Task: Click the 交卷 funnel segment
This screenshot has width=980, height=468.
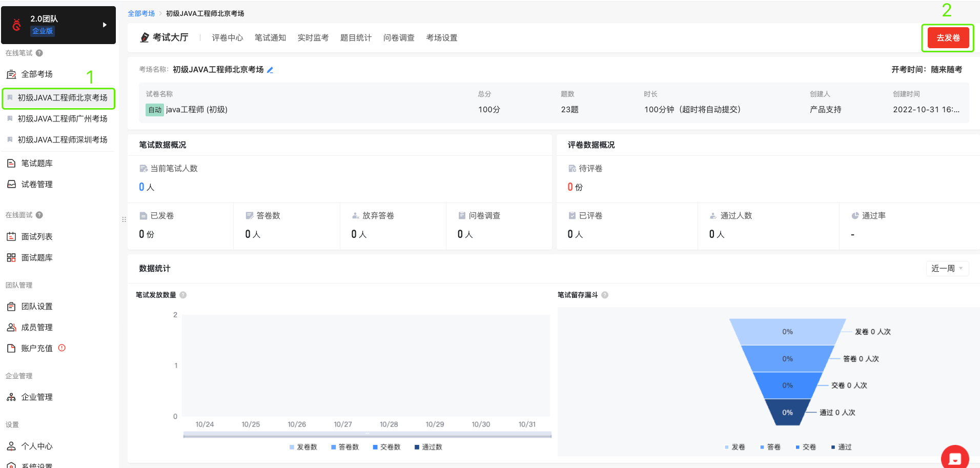Action: click(x=787, y=385)
